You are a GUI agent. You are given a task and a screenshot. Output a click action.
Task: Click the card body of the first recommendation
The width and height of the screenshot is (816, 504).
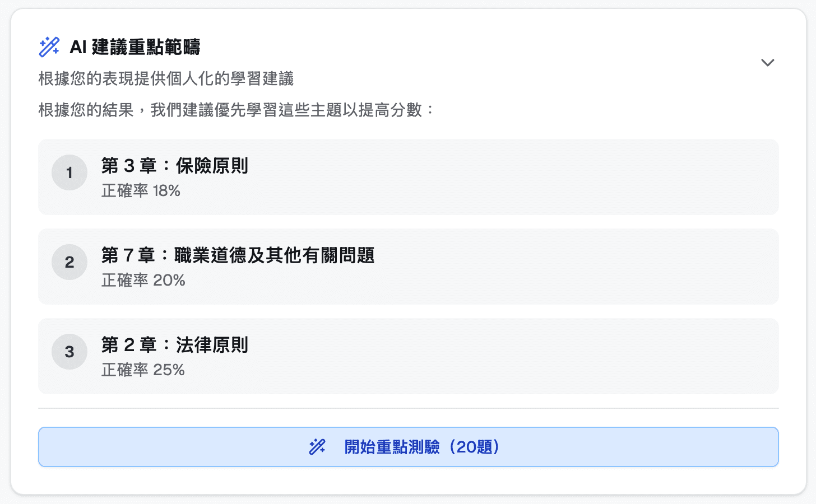click(x=408, y=177)
